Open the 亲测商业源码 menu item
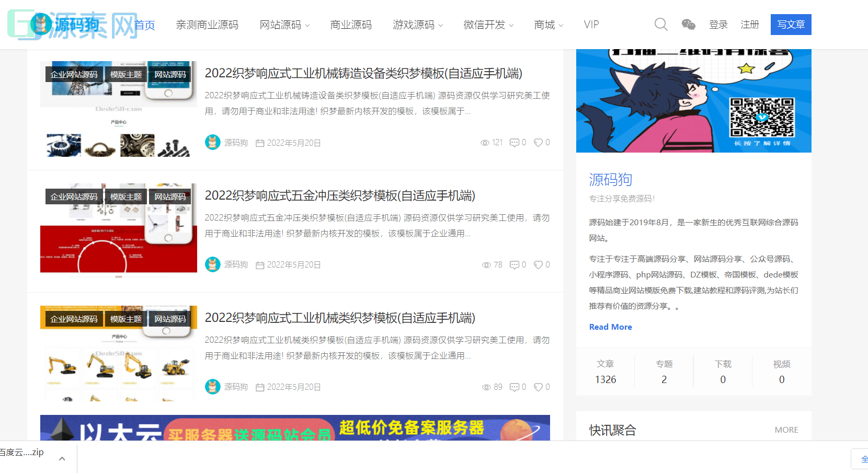This screenshot has height=475, width=868. point(208,24)
